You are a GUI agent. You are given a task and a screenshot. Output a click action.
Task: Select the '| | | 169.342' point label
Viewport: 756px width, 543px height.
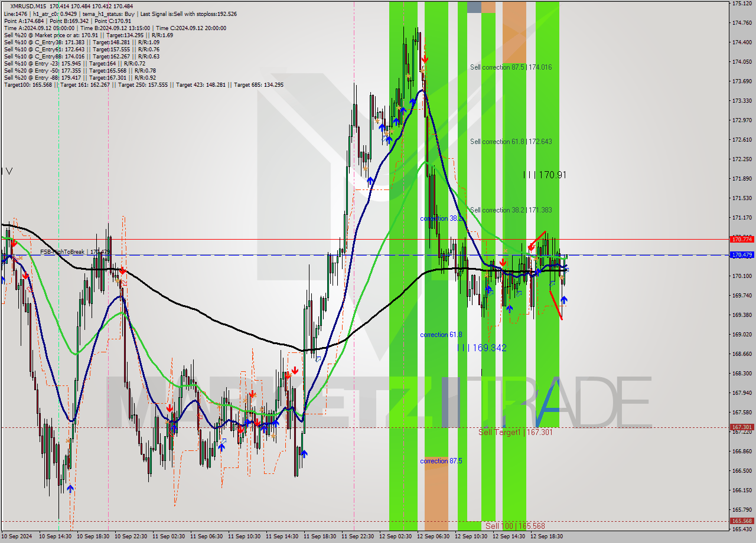(x=482, y=348)
